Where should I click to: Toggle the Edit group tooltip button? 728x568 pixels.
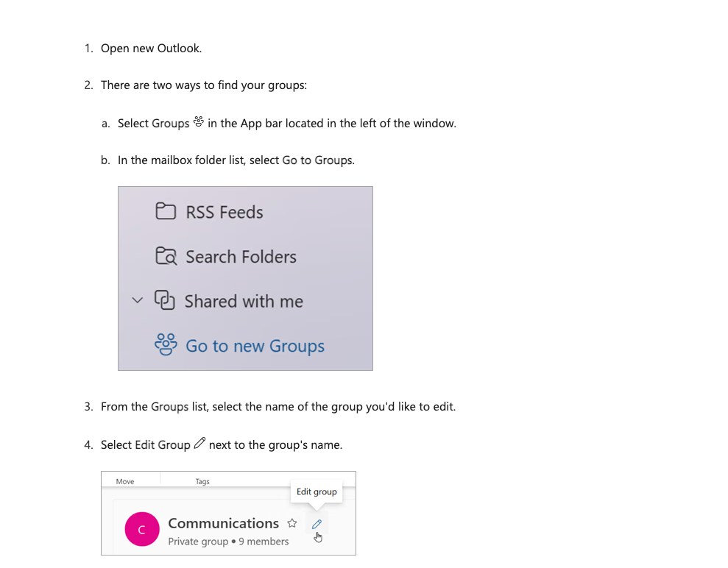click(x=317, y=491)
